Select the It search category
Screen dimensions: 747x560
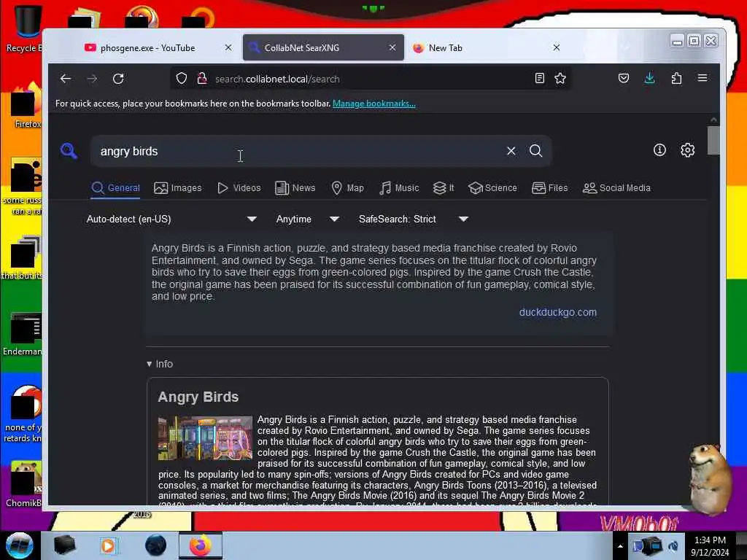coord(444,188)
